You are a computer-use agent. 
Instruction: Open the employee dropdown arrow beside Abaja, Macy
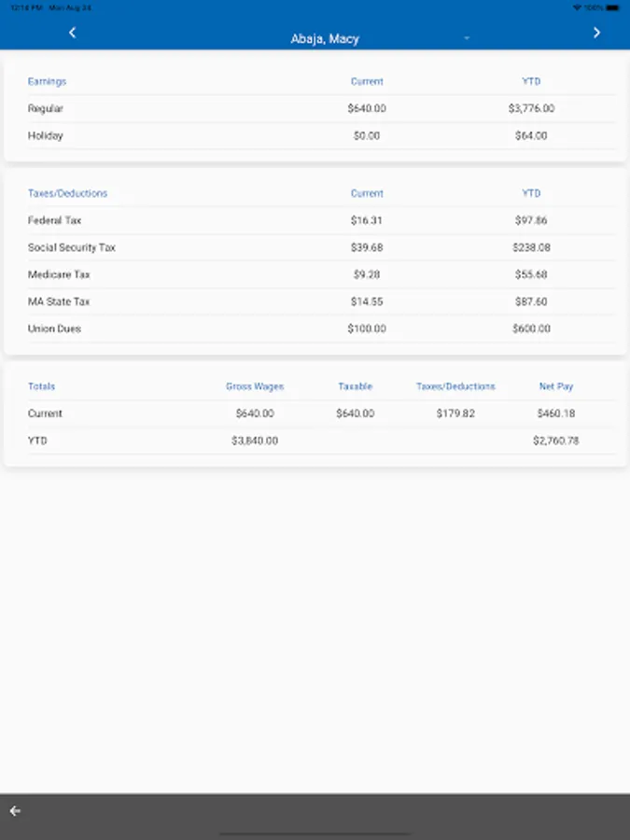pyautogui.click(x=467, y=39)
